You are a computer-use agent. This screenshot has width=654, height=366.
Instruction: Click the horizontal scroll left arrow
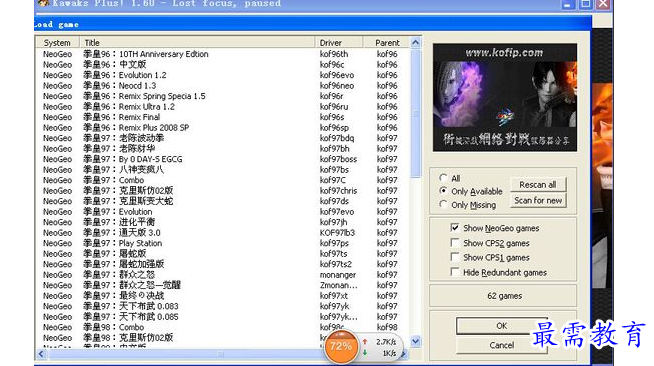[x=41, y=354]
